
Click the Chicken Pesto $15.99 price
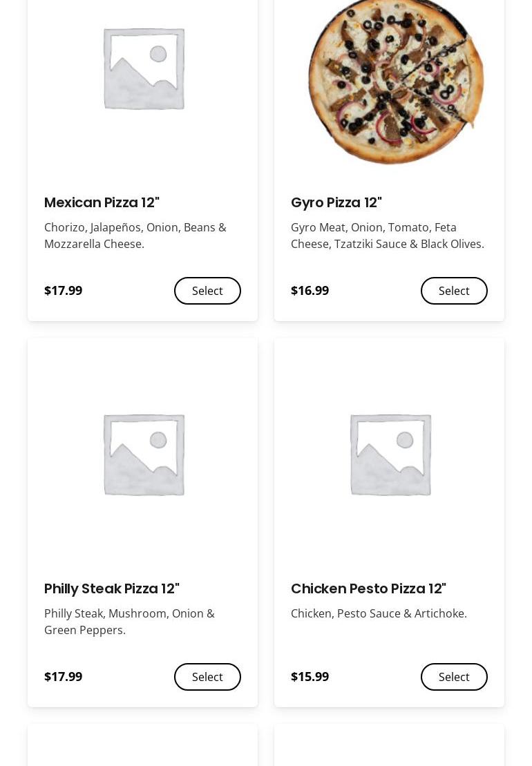point(310,677)
